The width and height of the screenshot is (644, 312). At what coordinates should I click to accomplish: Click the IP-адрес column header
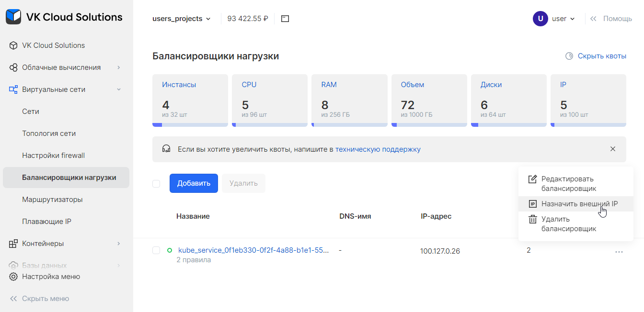tap(436, 216)
